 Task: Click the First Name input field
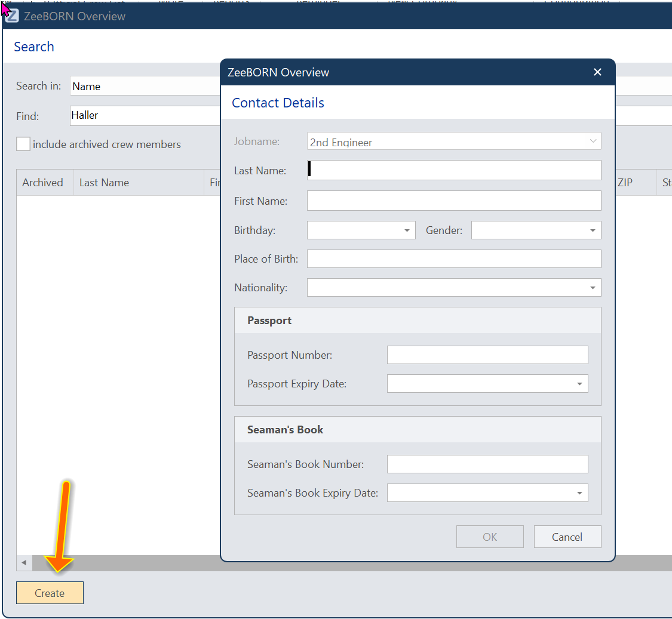click(x=454, y=201)
